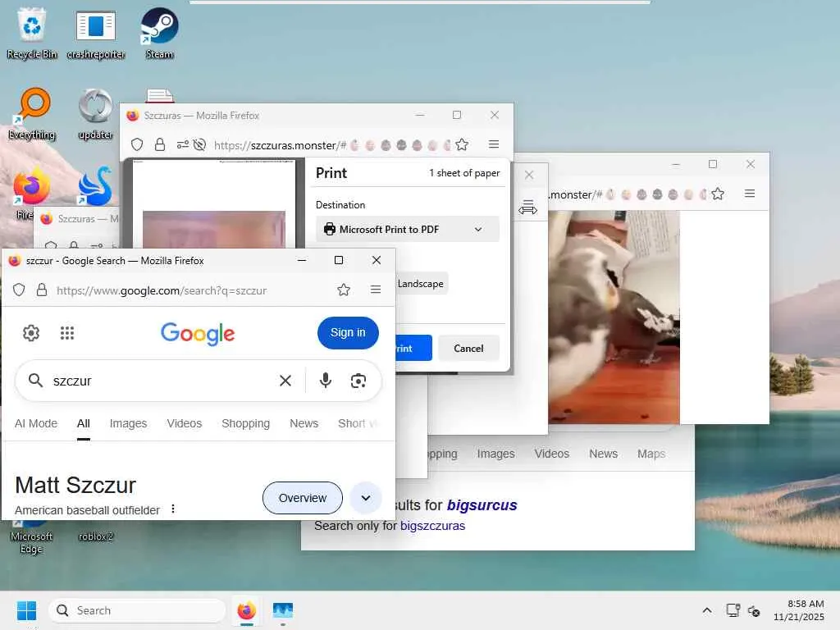Image resolution: width=840 pixels, height=630 pixels.
Task: Open the Recycle Bin desktop icon
Action: (x=32, y=33)
